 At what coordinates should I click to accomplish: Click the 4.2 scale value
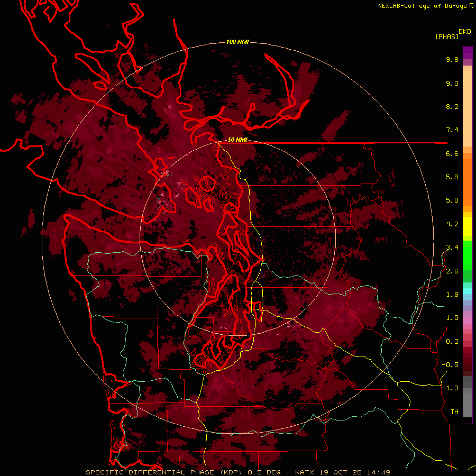[x=452, y=224]
